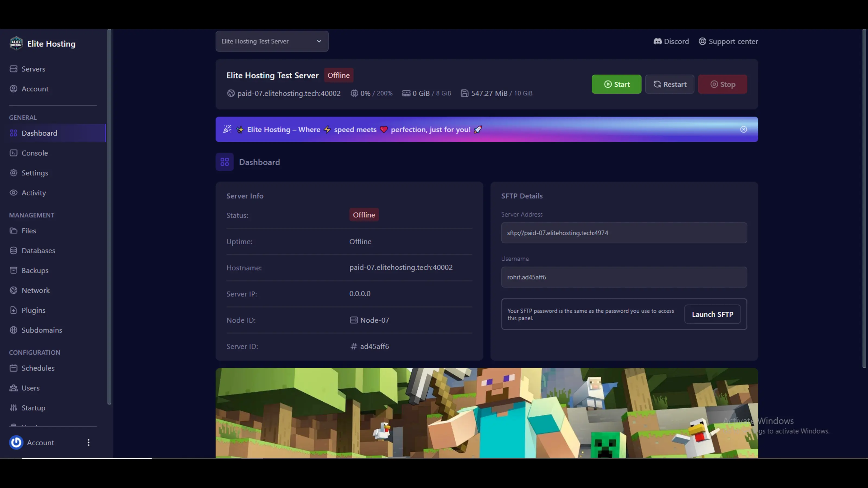The height and width of the screenshot is (488, 868).
Task: Select Servers in the sidebar
Action: coord(33,69)
